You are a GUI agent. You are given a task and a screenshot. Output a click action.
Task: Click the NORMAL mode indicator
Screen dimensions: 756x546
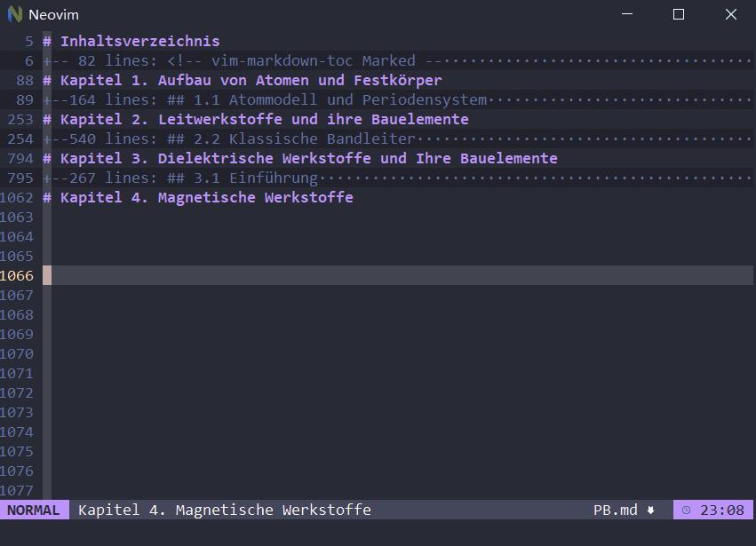pyautogui.click(x=35, y=510)
